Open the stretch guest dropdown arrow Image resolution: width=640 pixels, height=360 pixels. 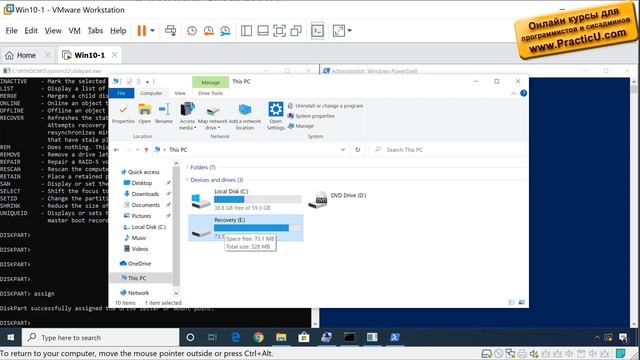tap(349, 31)
